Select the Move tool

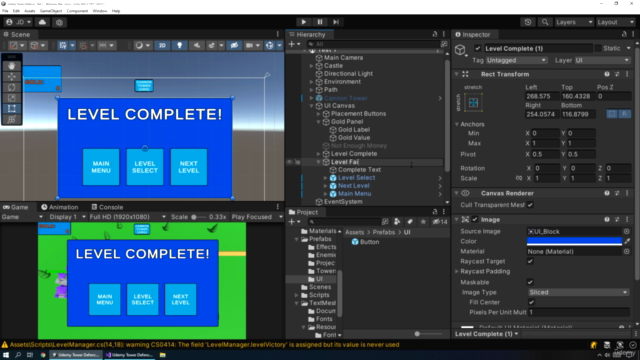11,76
